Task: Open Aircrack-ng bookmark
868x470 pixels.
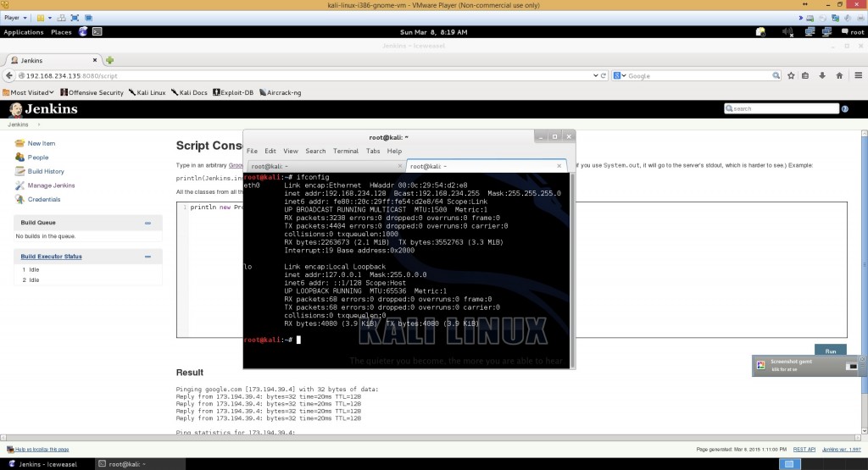Action: (x=280, y=92)
